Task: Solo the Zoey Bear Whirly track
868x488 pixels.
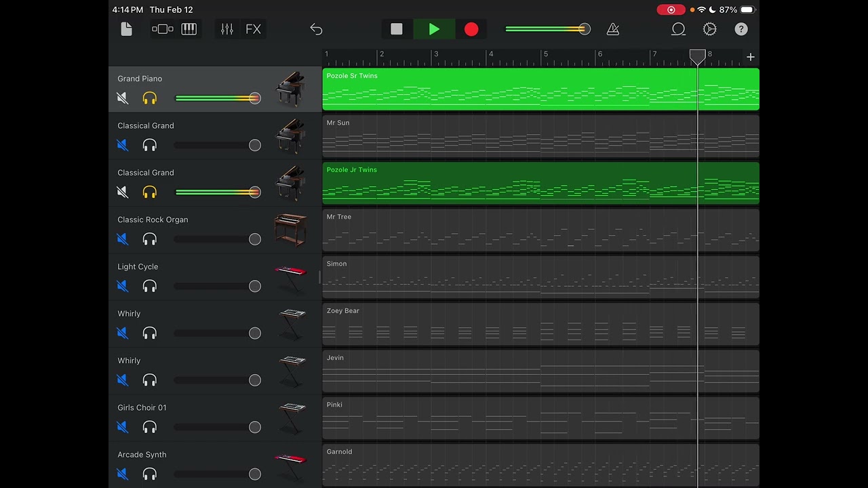Action: (x=150, y=333)
